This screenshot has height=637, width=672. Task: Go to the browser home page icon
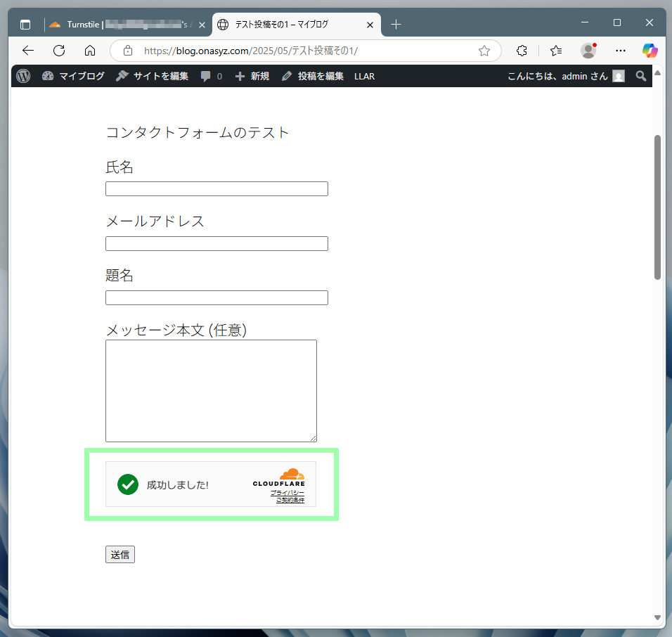point(90,51)
